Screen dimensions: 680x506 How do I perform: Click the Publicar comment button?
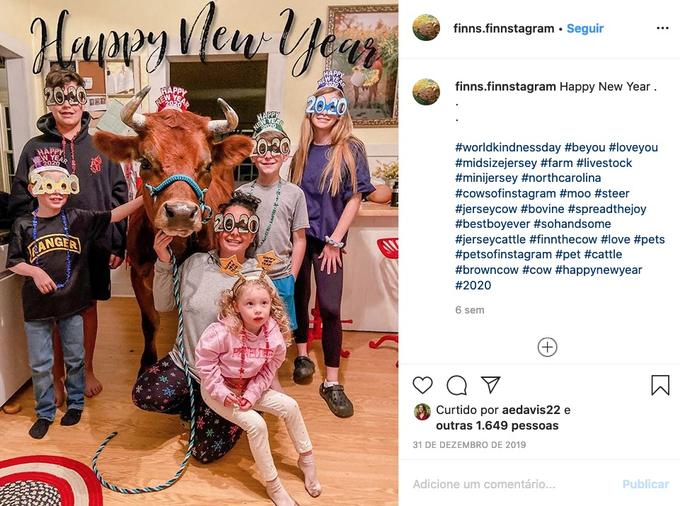point(645,484)
